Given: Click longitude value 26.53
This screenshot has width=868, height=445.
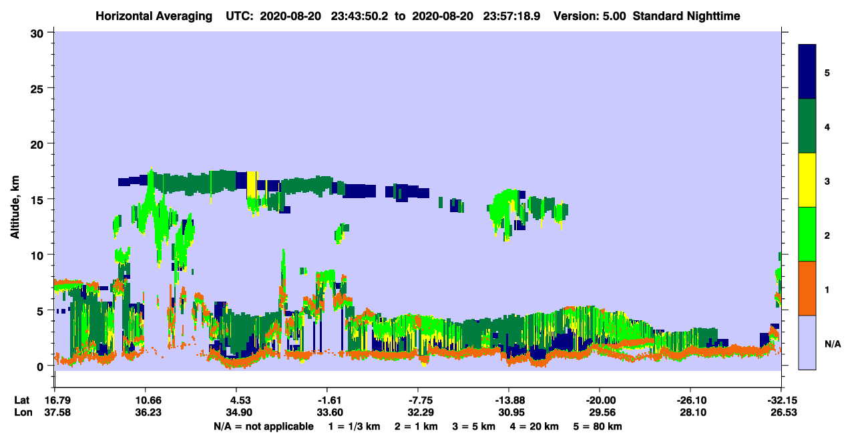Looking at the screenshot, I should pos(783,413).
